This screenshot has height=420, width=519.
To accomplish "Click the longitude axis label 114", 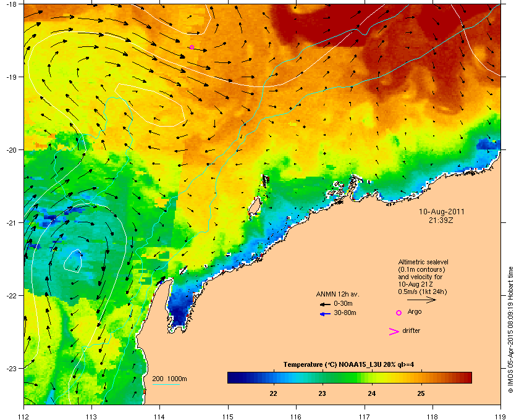I will point(159,416).
